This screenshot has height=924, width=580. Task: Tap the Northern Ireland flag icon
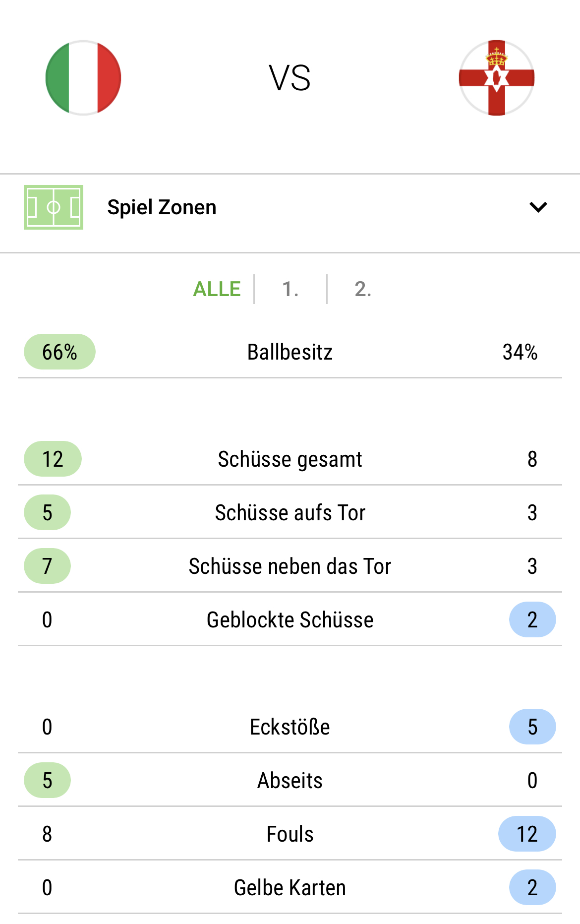[x=497, y=78]
